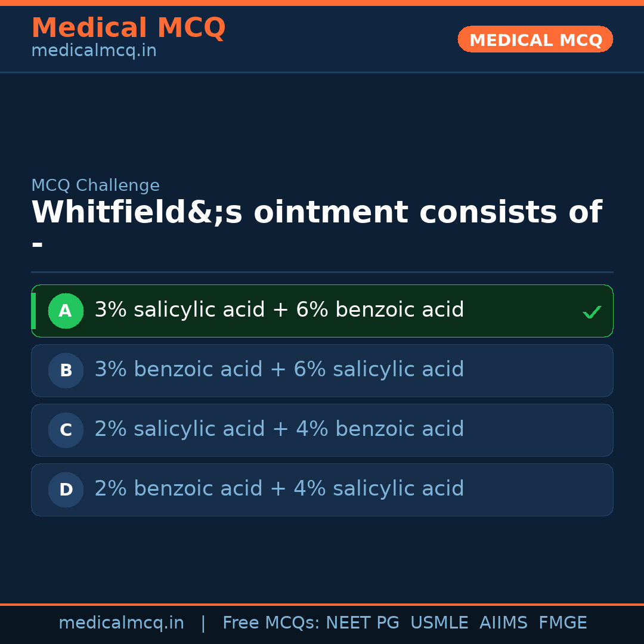Click the D option letter circle
644x644 pixels.
click(x=66, y=490)
